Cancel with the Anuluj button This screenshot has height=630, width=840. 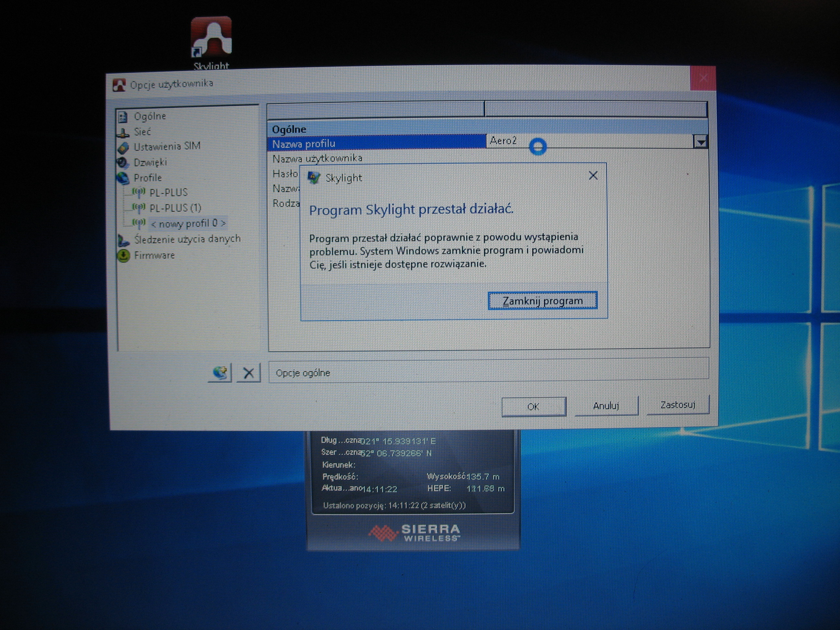[606, 405]
